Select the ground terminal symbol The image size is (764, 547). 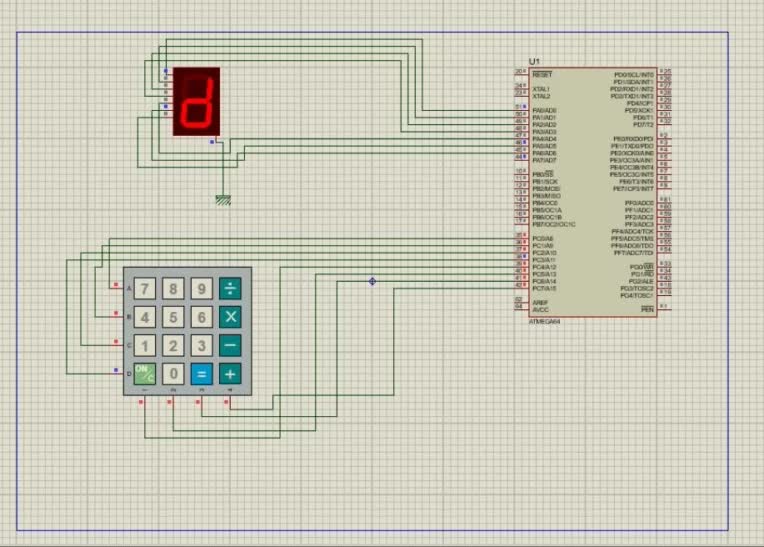223,200
